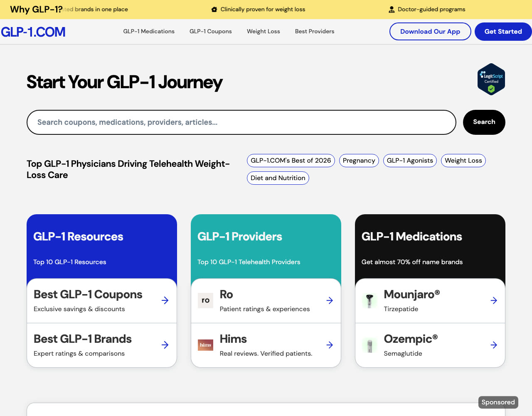This screenshot has height=416, width=532.
Task: Click the Mounjaro pen thumbnail
Action: pyautogui.click(x=369, y=300)
